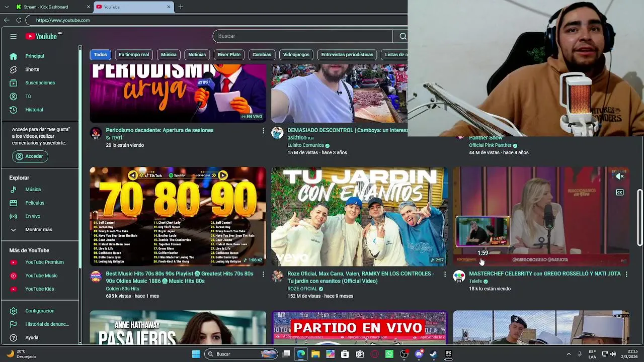The image size is (644, 362).
Task: Click the browser back arrow
Action: (x=7, y=20)
